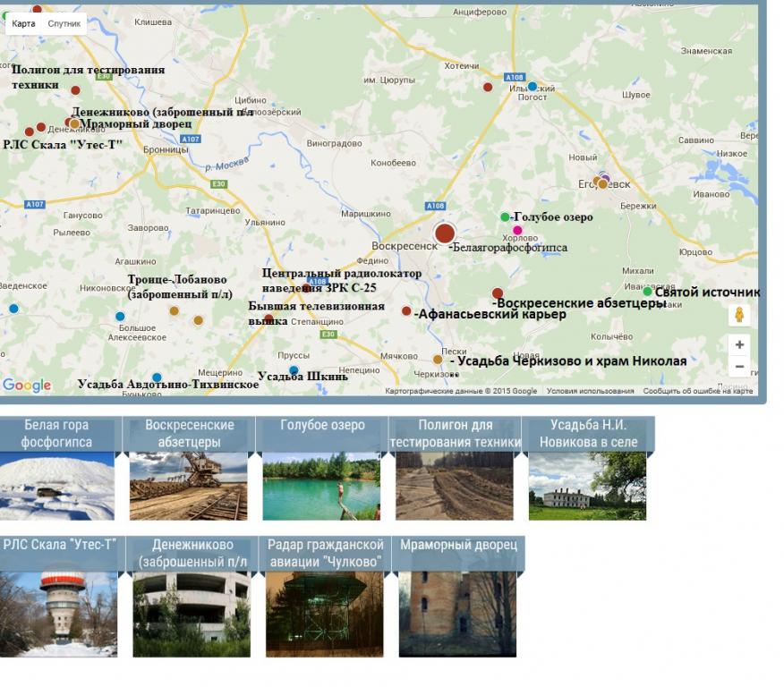The height and width of the screenshot is (687, 784).
Task: Select the green Голубое озеро marker
Action: click(505, 216)
